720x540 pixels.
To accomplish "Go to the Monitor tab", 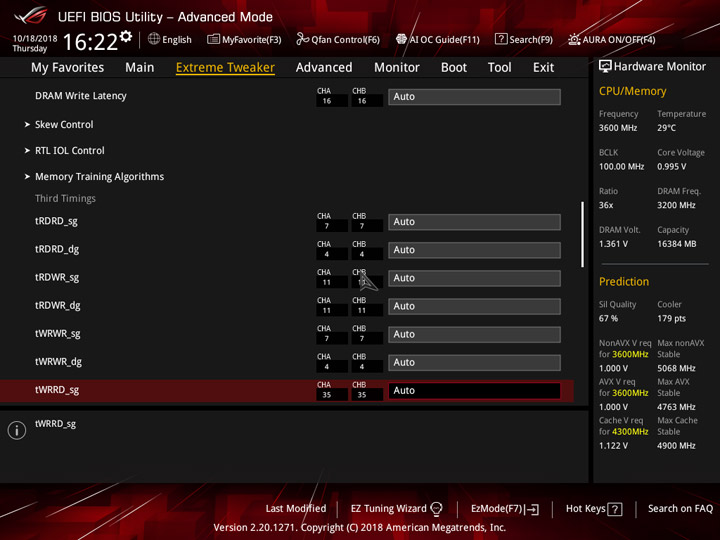I will pos(397,68).
